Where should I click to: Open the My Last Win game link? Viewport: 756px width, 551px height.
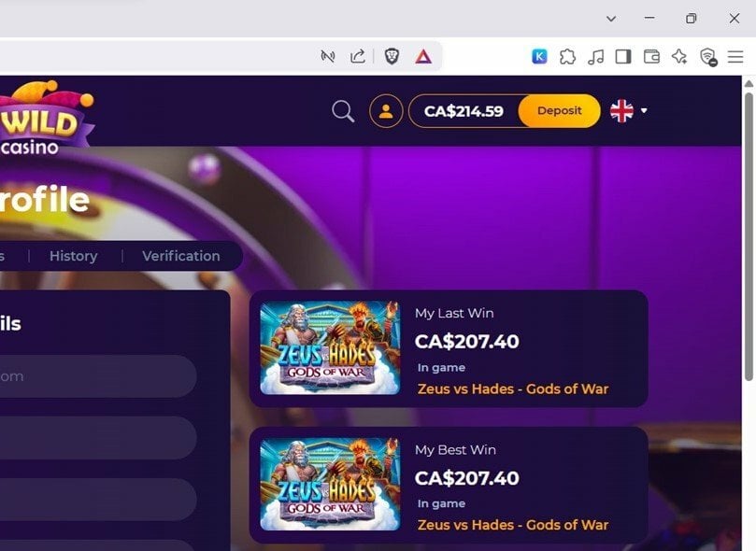[513, 389]
